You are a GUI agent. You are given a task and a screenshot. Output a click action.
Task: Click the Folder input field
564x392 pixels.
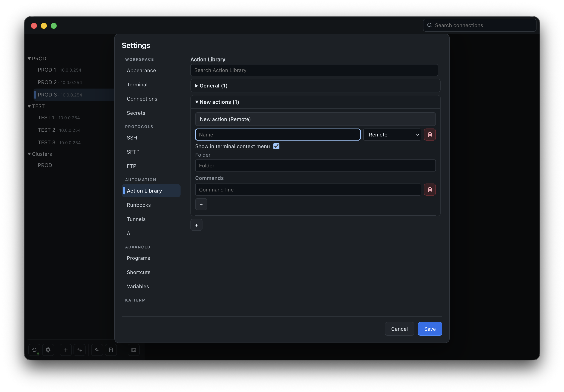315,165
